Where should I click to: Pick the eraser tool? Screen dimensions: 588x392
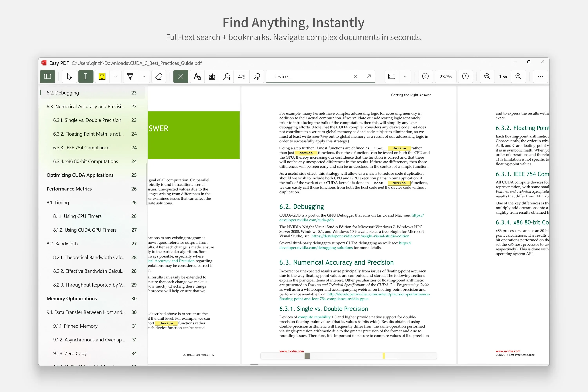click(x=159, y=76)
